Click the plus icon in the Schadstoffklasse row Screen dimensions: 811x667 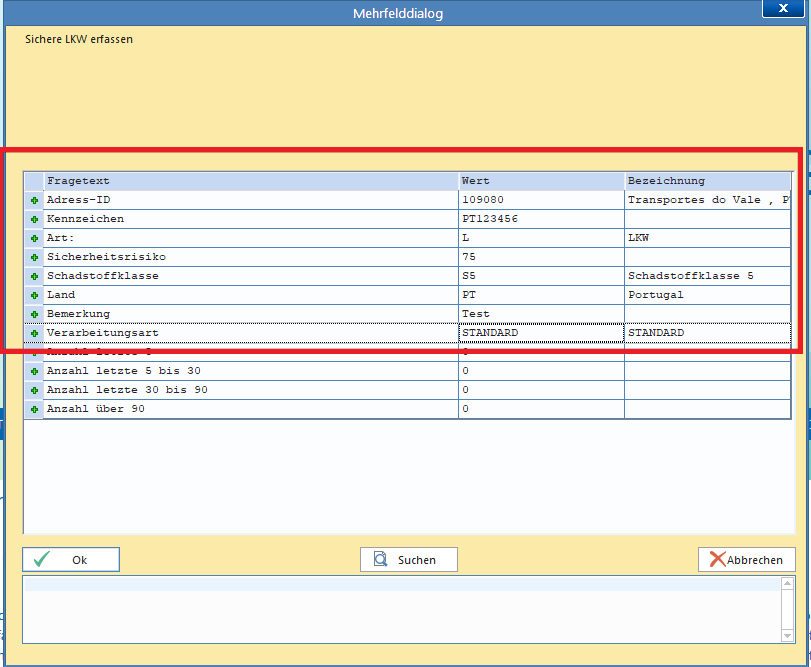35,277
